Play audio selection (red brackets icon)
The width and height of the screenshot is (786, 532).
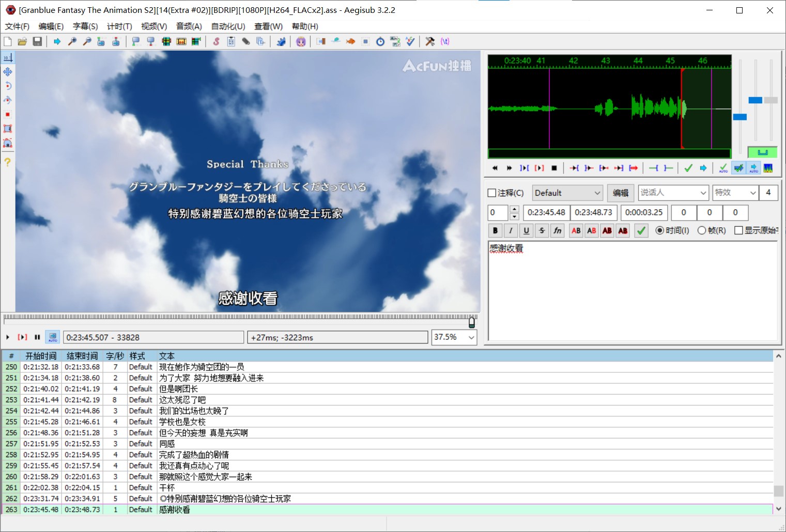click(x=539, y=168)
